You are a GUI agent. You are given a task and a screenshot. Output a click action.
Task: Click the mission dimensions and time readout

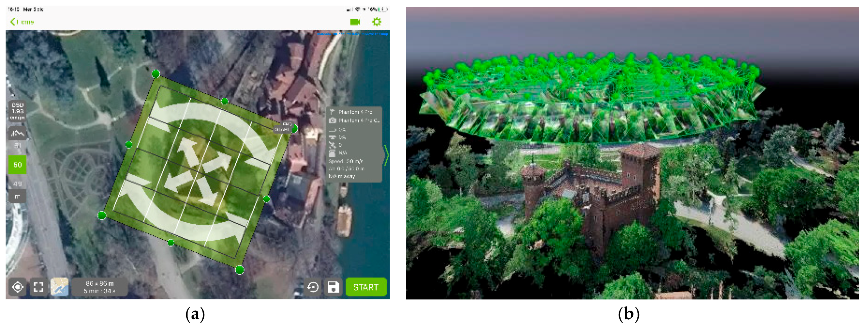click(100, 287)
